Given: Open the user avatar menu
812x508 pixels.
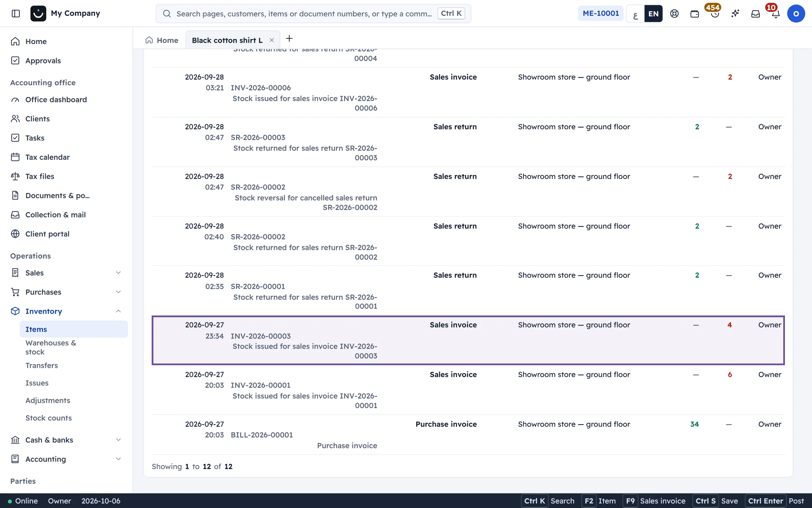Looking at the screenshot, I should 796,14.
